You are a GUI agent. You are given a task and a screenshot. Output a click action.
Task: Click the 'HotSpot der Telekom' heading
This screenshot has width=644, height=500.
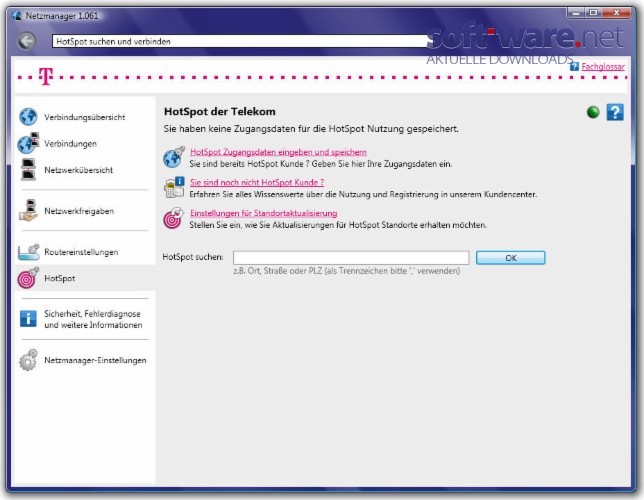tap(220, 111)
